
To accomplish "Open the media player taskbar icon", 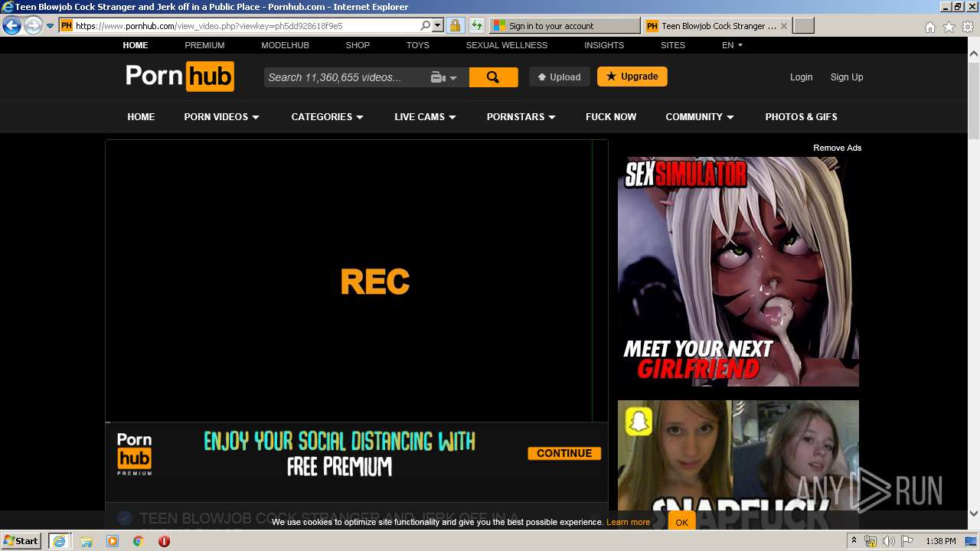I will click(x=113, y=541).
